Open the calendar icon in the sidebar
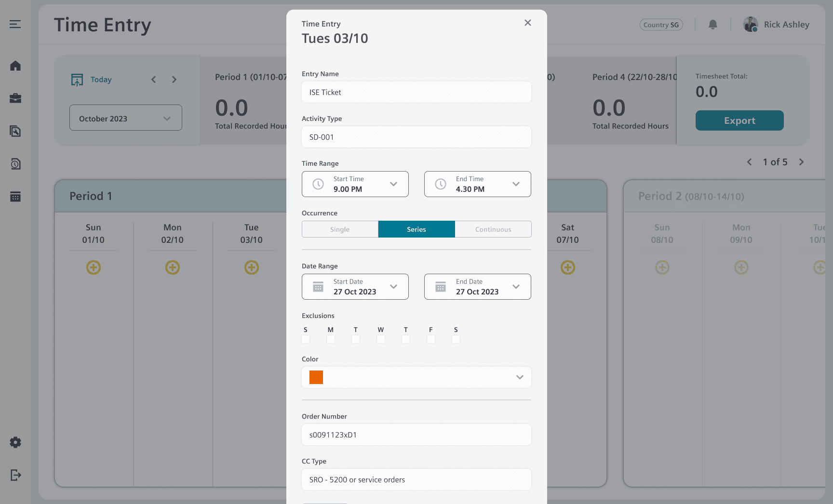This screenshot has width=833, height=504. [15, 197]
